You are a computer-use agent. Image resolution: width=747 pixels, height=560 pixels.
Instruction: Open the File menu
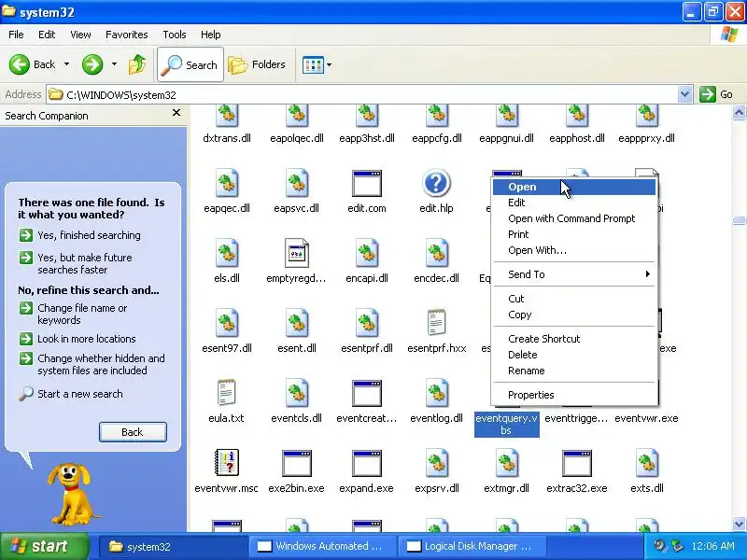[16, 35]
